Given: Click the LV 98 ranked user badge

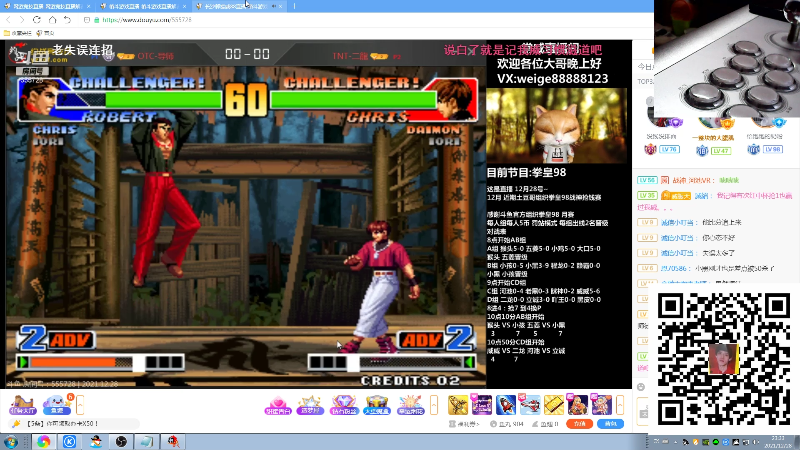Looking at the screenshot, I should pyautogui.click(x=773, y=149).
